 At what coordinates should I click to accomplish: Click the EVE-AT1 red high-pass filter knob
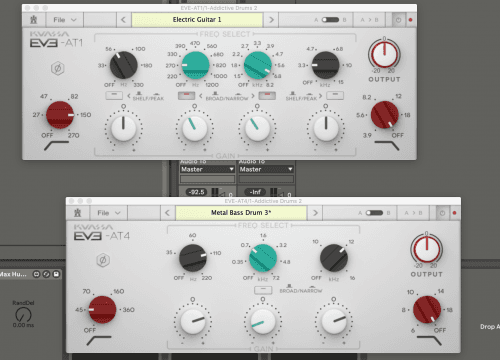[x=60, y=115]
